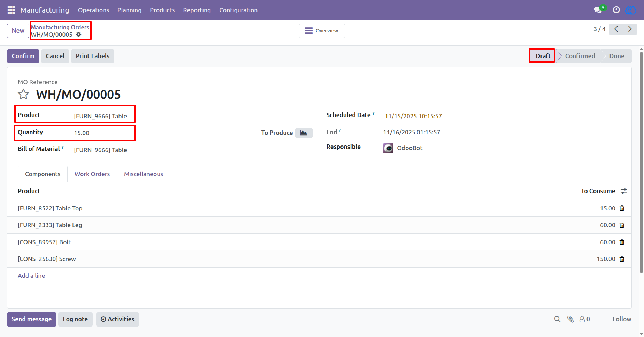644x337 pixels.
Task: Click the Send message button
Action: point(31,319)
